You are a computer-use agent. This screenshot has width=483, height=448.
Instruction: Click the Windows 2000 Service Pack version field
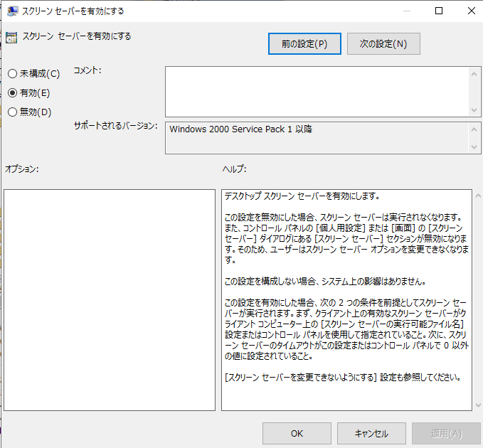317,138
